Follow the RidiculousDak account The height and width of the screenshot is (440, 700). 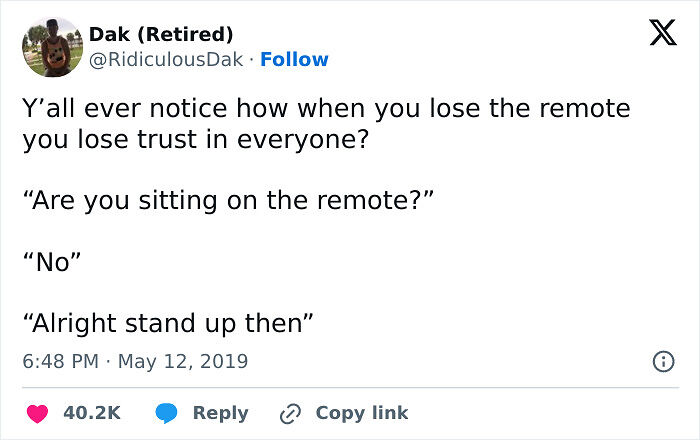294,60
